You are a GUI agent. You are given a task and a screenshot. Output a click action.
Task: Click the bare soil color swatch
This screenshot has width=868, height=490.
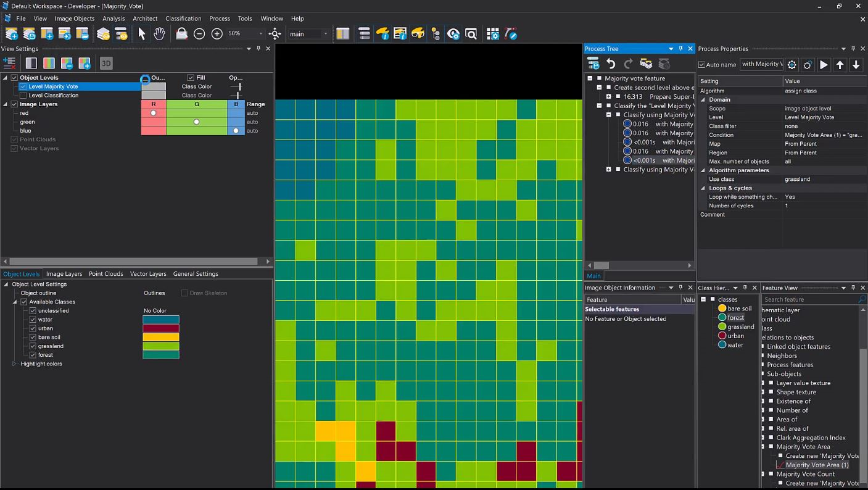(161, 338)
